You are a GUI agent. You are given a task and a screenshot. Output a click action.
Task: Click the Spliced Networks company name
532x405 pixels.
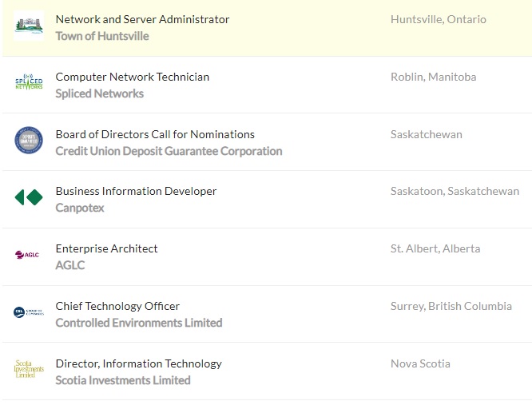point(100,93)
